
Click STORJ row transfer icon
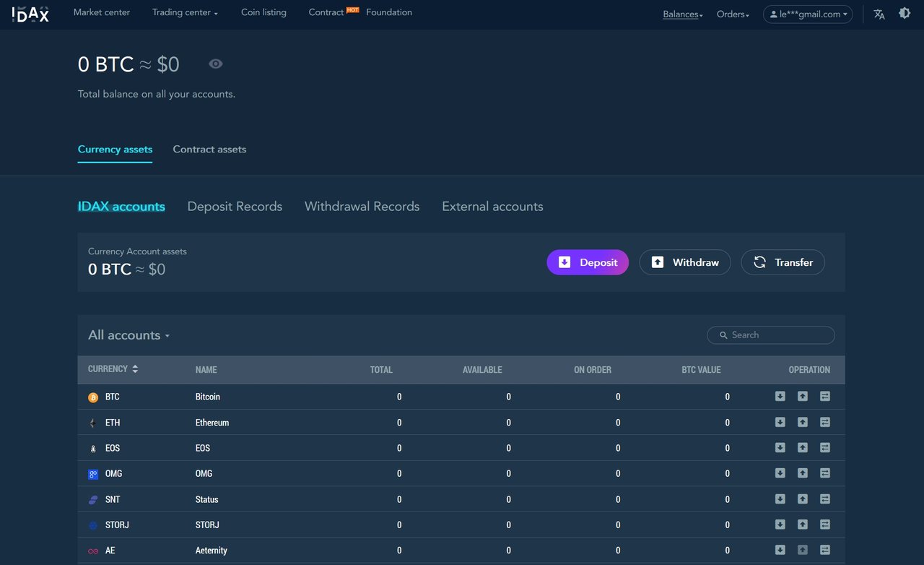pyautogui.click(x=825, y=524)
